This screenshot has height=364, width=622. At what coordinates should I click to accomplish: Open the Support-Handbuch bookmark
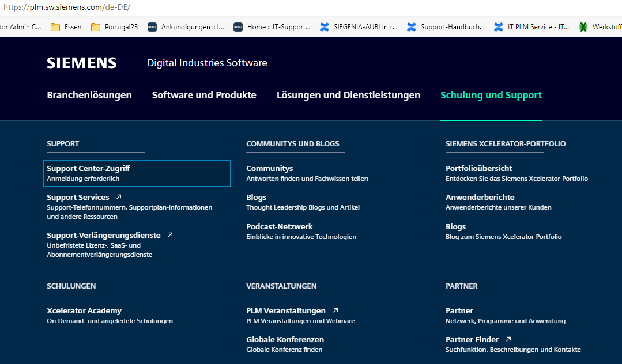(446, 27)
